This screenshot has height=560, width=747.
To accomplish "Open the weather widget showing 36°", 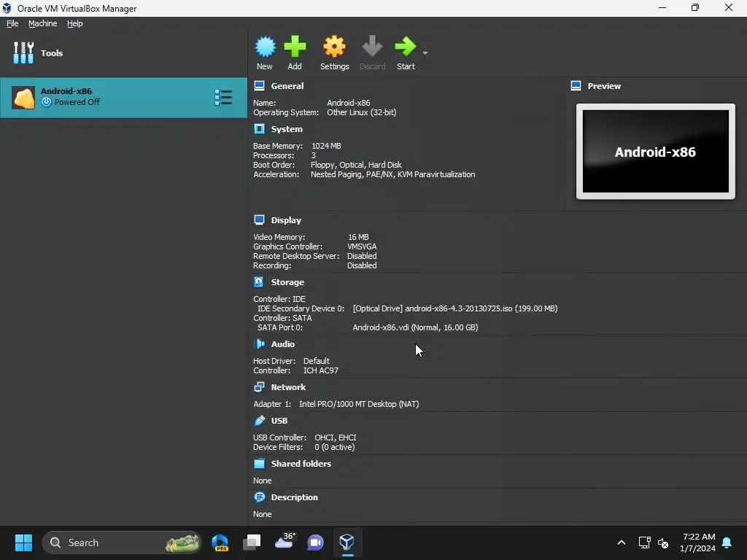I will pos(285,542).
